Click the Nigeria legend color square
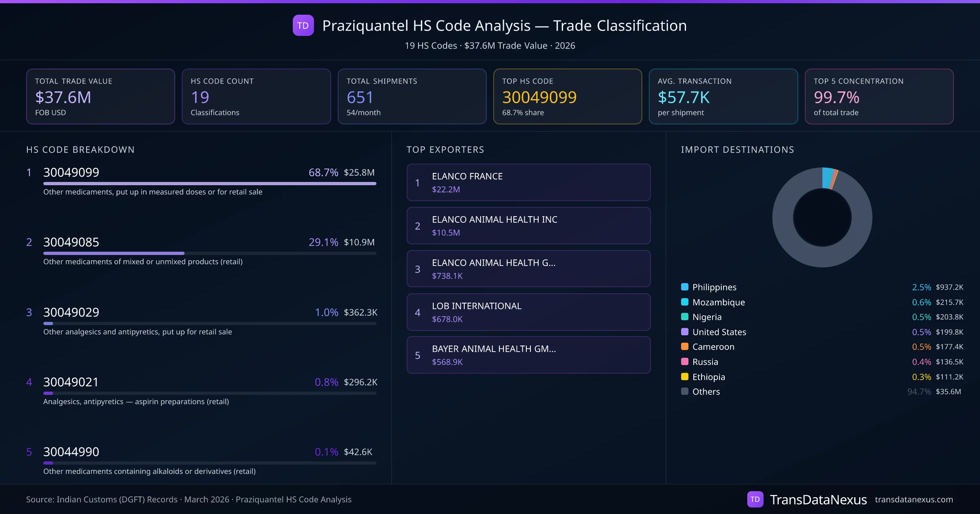This screenshot has height=514, width=980. pos(685,317)
